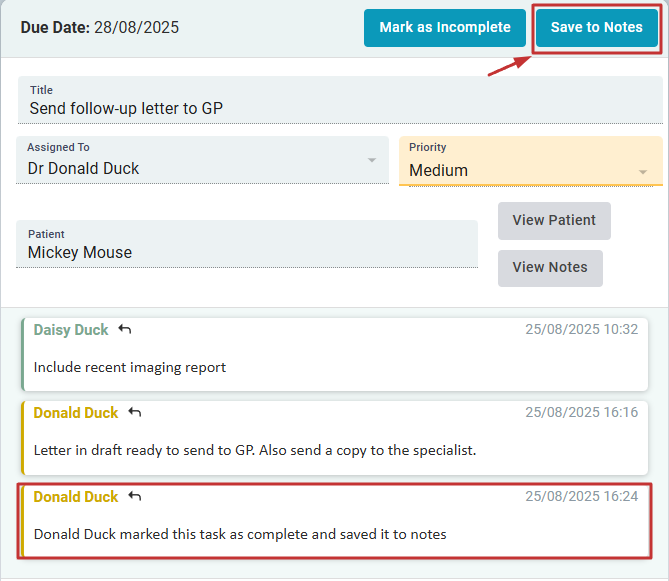
Task: Click the 25/08/2025 10:32 timestamp
Action: (581, 329)
